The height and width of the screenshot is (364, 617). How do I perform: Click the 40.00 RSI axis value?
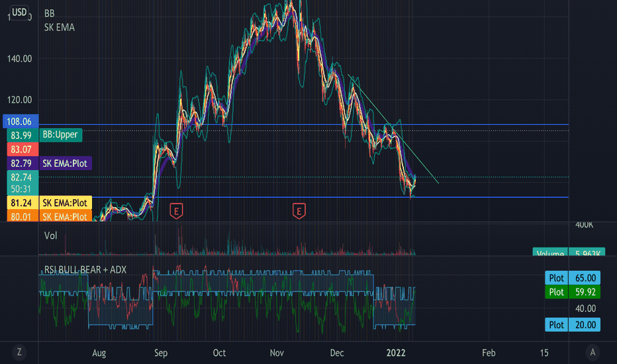pos(585,308)
